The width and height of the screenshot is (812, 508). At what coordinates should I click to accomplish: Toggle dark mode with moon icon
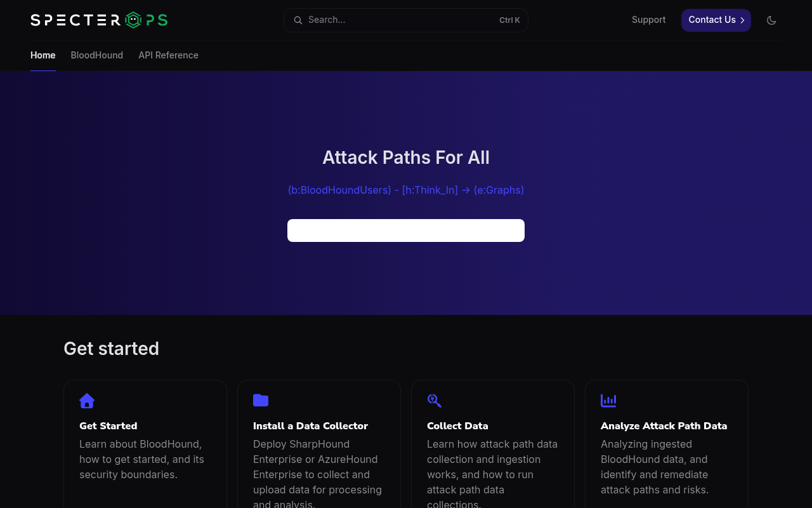click(771, 20)
